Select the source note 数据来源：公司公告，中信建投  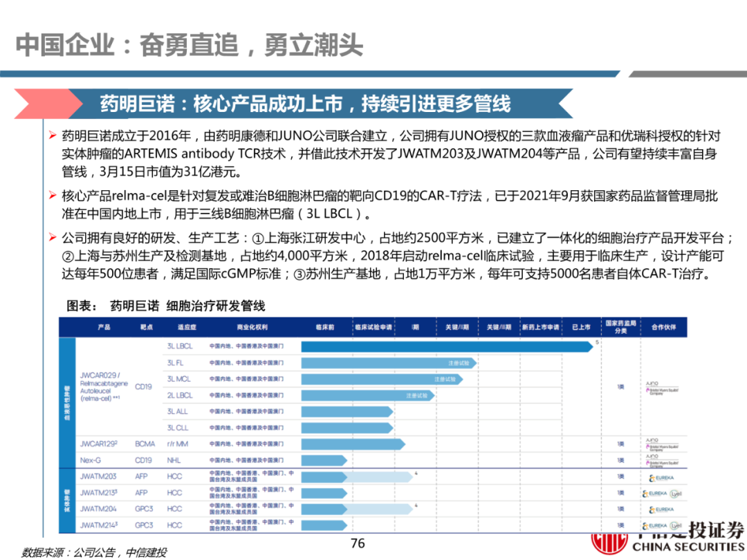pos(94,552)
